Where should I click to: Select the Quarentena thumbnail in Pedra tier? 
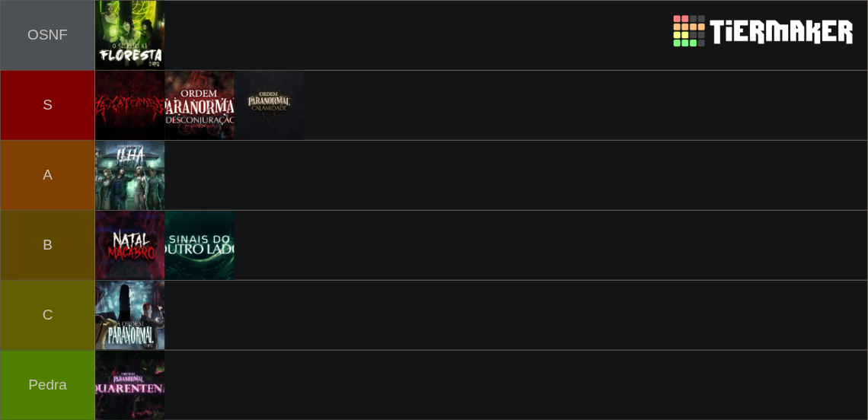[130, 385]
